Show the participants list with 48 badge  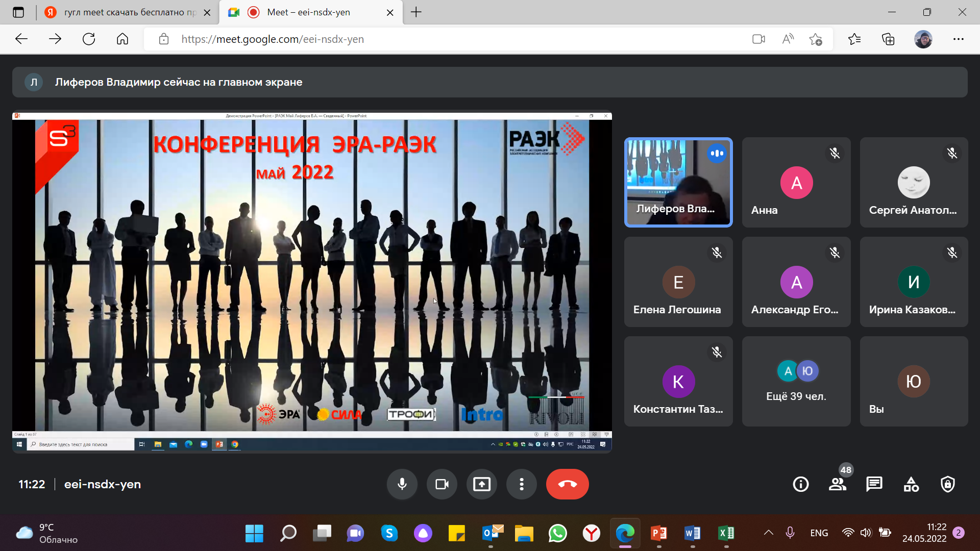(x=837, y=484)
